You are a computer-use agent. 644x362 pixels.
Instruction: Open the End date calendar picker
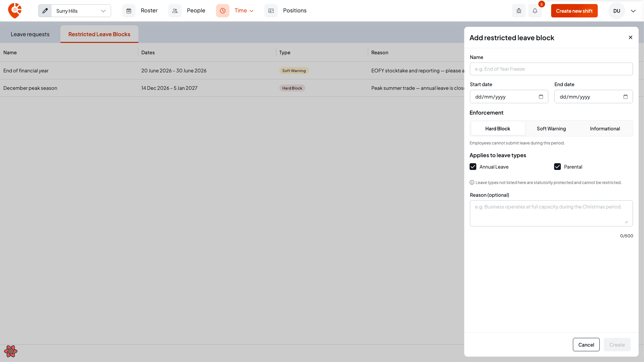point(626,97)
